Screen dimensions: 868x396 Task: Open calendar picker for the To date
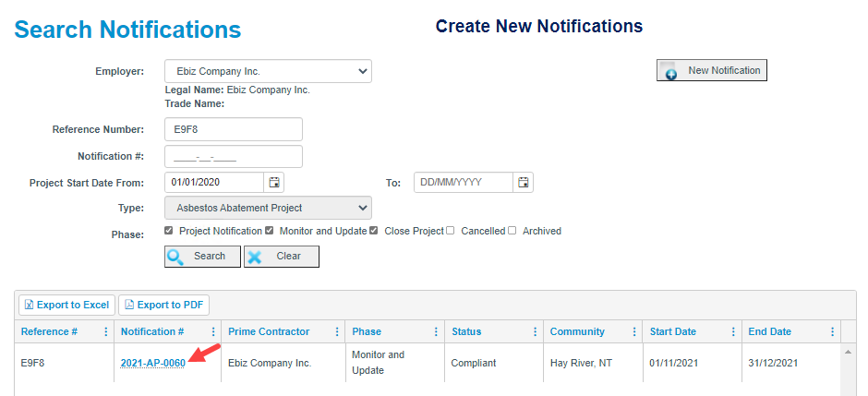coord(524,182)
